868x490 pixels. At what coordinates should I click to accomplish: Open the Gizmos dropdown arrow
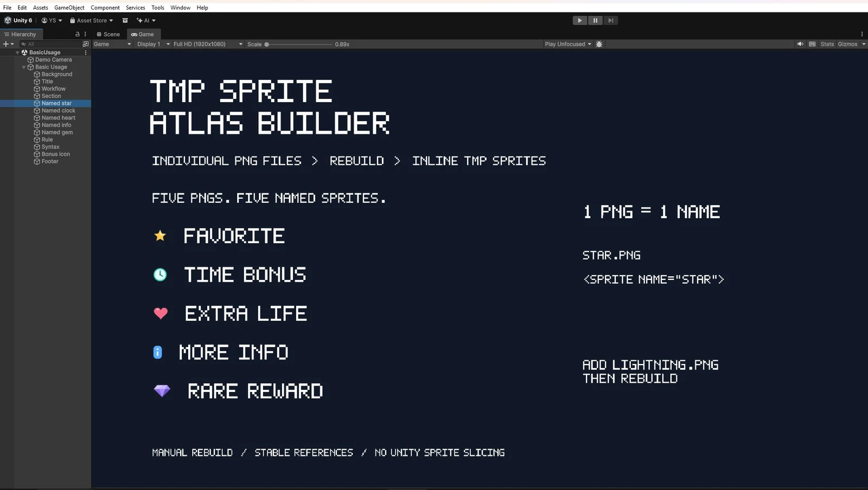pyautogui.click(x=864, y=44)
